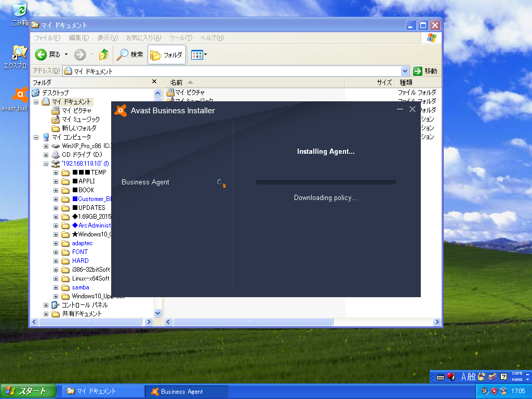Click the keyboard icon on the IME language bar
The width and height of the screenshot is (532, 399).
point(441,377)
